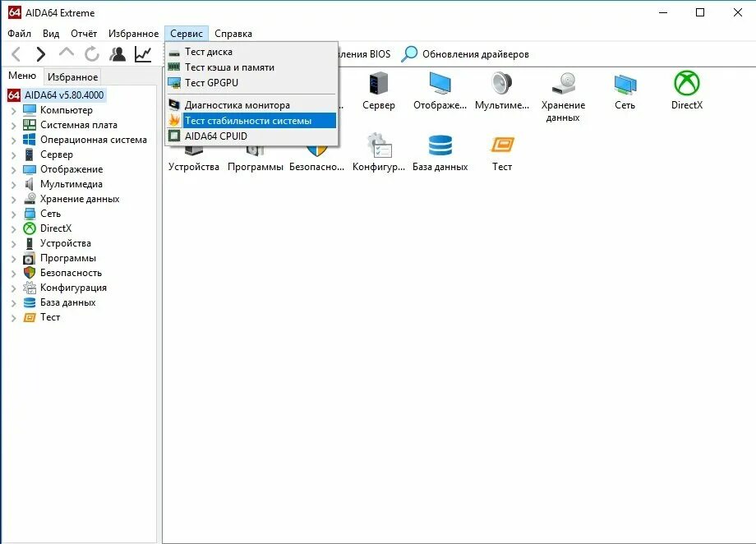Screen dimensions: 756x544
Task: Click the AIDA64 CPUID chip icon
Action: pos(174,136)
